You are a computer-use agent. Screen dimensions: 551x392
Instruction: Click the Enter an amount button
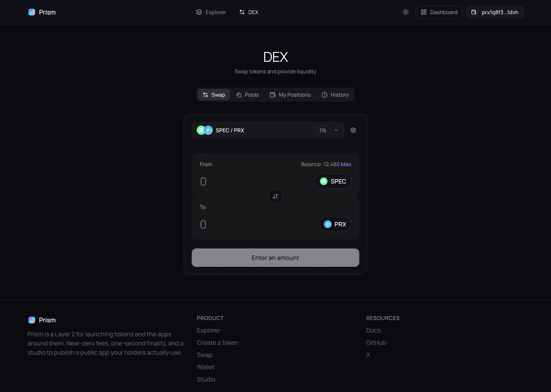coord(275,258)
